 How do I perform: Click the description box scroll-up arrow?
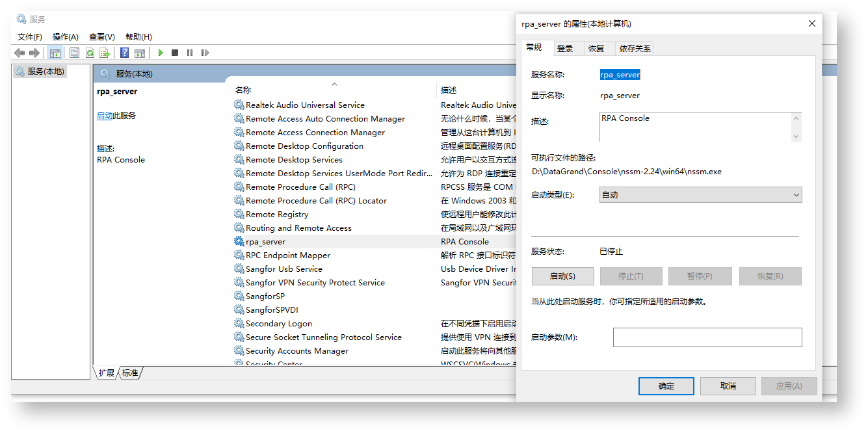[796, 118]
